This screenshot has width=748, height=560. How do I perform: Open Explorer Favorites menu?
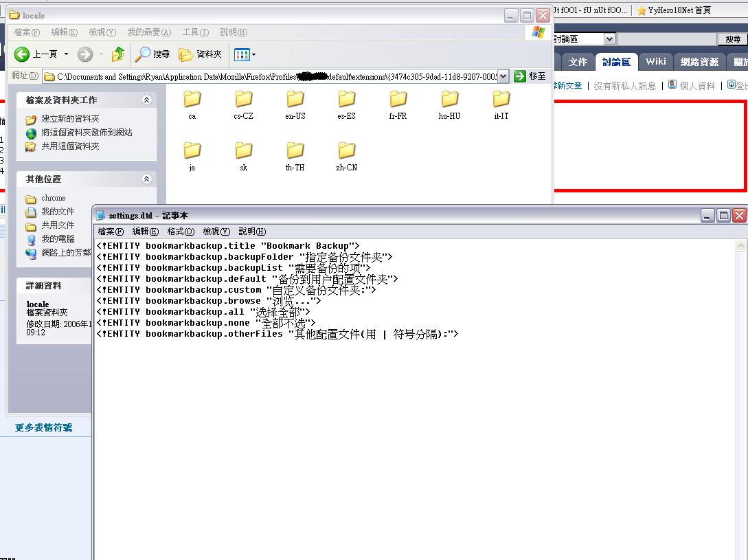click(x=149, y=32)
